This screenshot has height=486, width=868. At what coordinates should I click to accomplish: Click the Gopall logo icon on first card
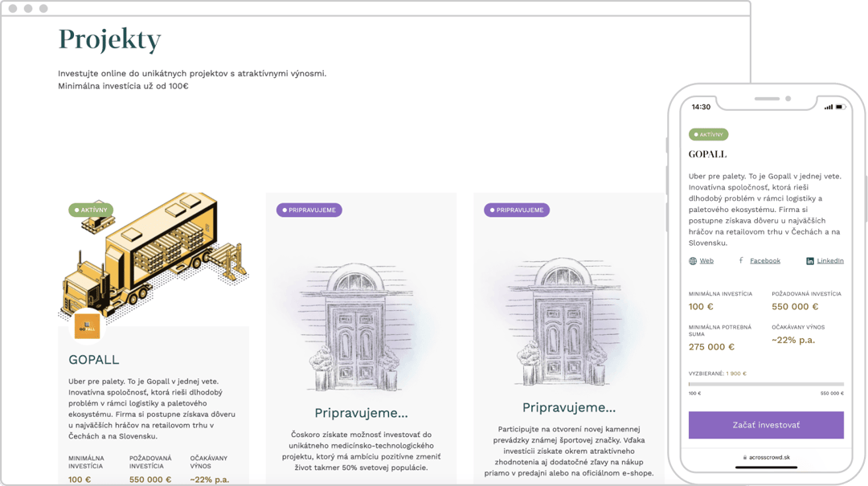tap(87, 326)
